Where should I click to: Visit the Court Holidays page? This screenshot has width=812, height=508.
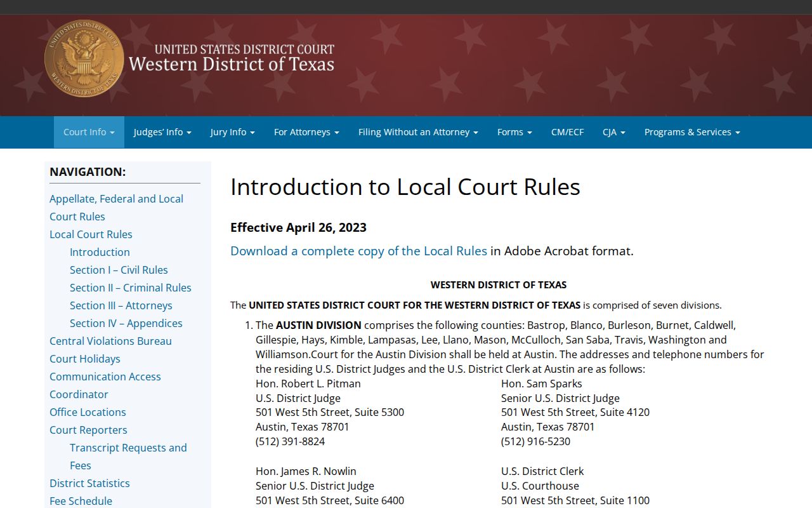click(85, 359)
